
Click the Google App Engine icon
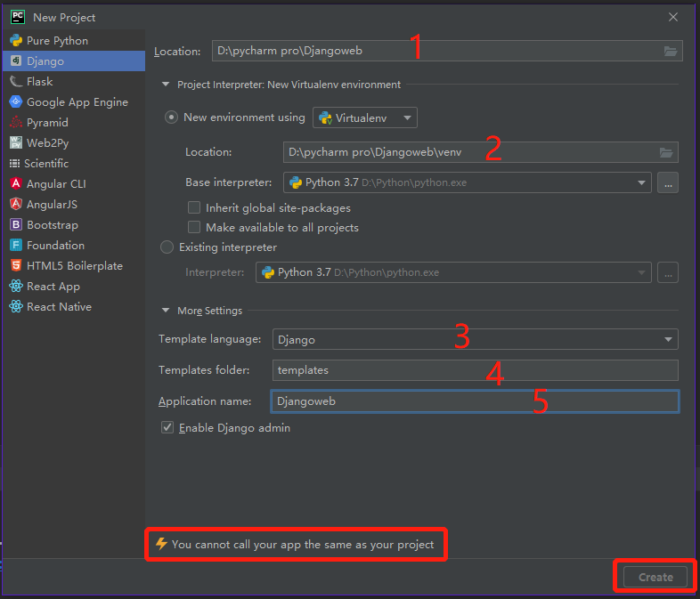16,101
